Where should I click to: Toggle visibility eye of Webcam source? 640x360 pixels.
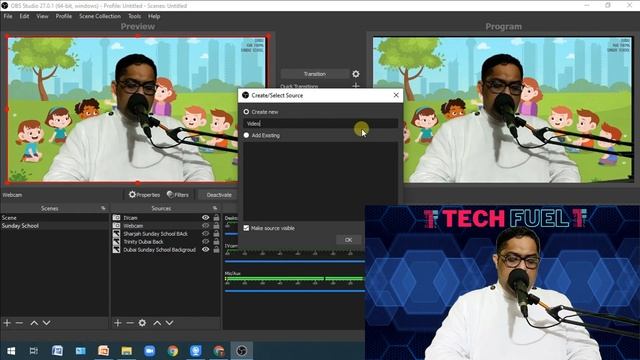pos(206,226)
